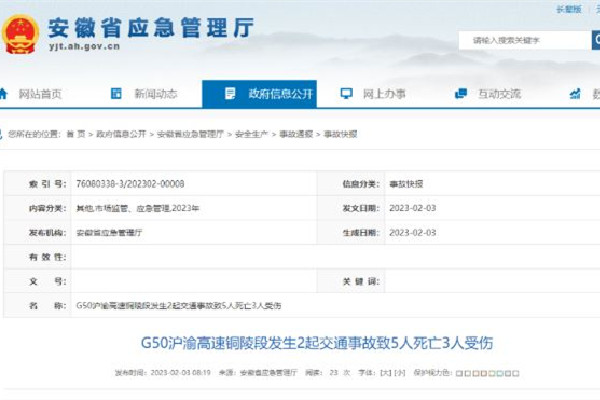This screenshot has width=600, height=400.
Task: Click the chat icon beside 互动交流
Action: click(x=461, y=94)
